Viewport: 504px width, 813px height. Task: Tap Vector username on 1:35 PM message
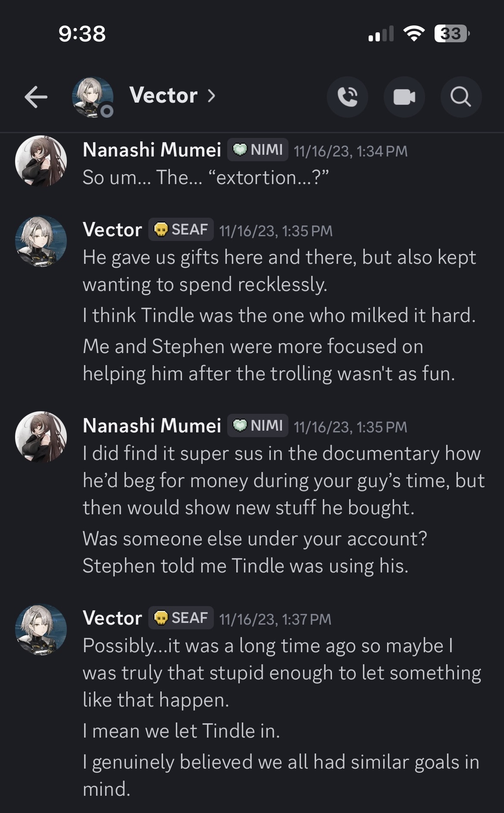(112, 230)
